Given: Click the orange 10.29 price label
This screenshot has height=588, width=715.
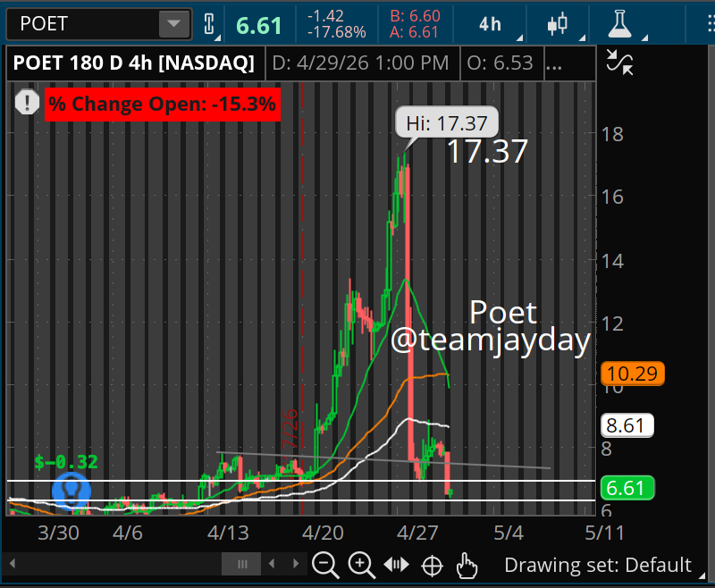Looking at the screenshot, I should 633,374.
